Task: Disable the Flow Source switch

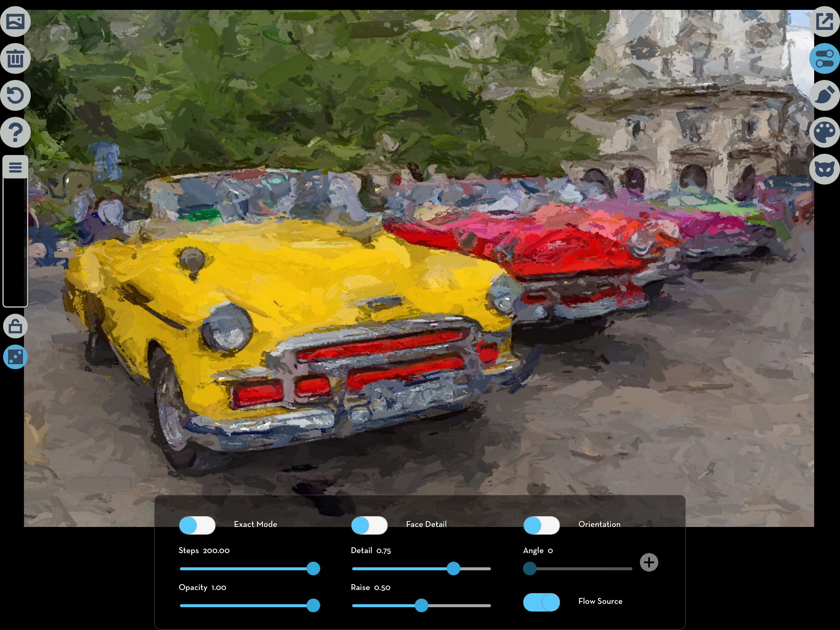Action: pos(541,602)
